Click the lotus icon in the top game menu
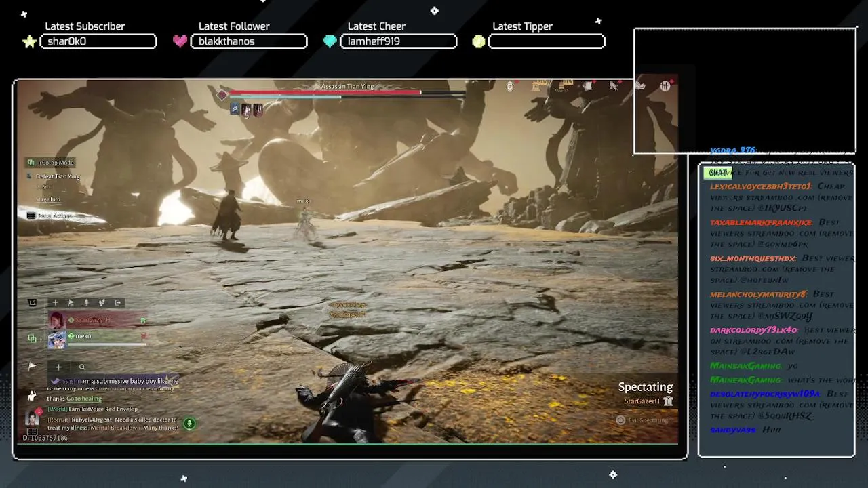 point(640,85)
